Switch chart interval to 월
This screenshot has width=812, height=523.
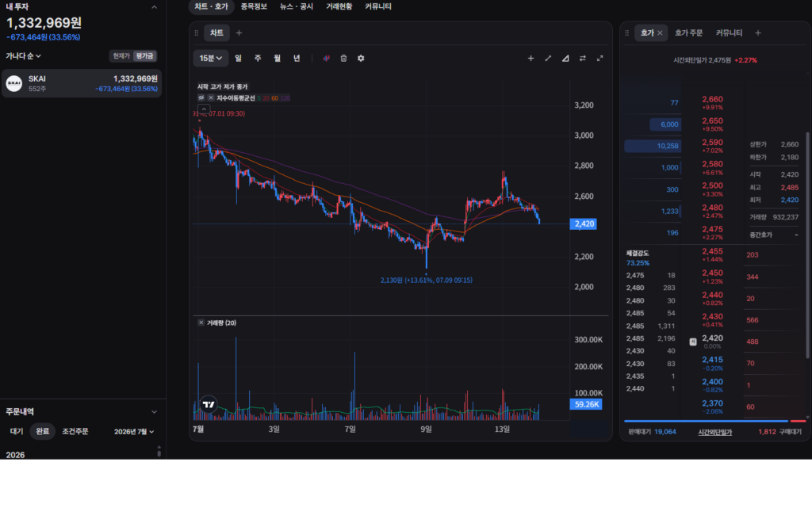pos(277,59)
